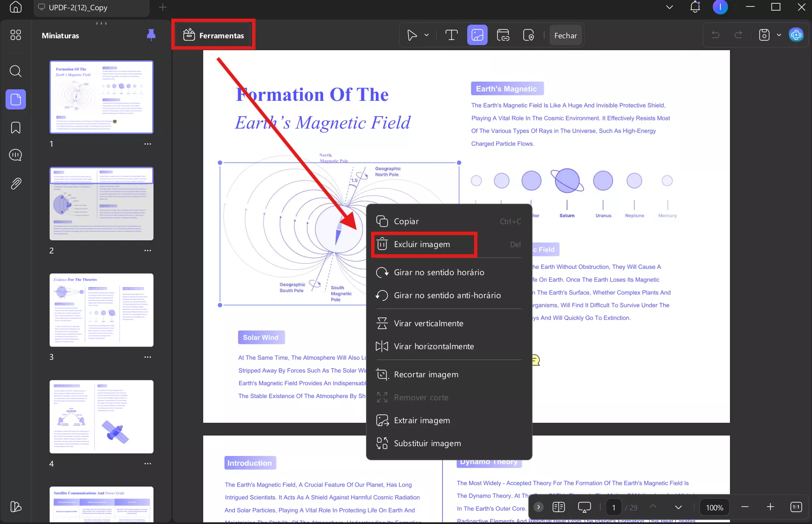
Task: Open the Ferramentas menu button
Action: [x=213, y=35]
